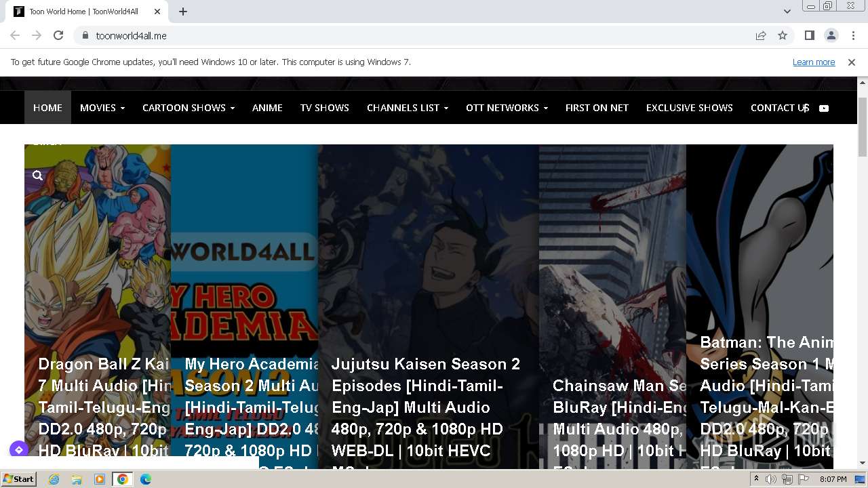The height and width of the screenshot is (488, 868).
Task: Open the FIRST ON NET menu item
Action: [597, 108]
